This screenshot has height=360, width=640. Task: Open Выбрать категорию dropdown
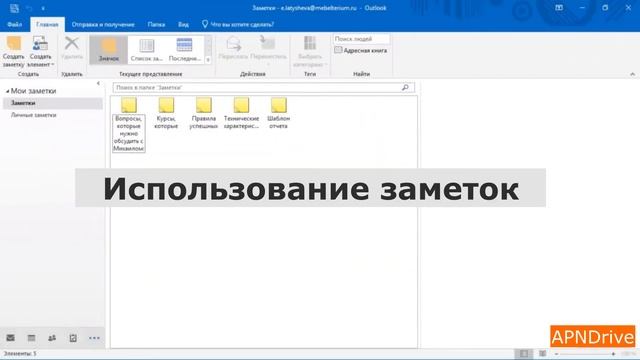tap(310, 51)
